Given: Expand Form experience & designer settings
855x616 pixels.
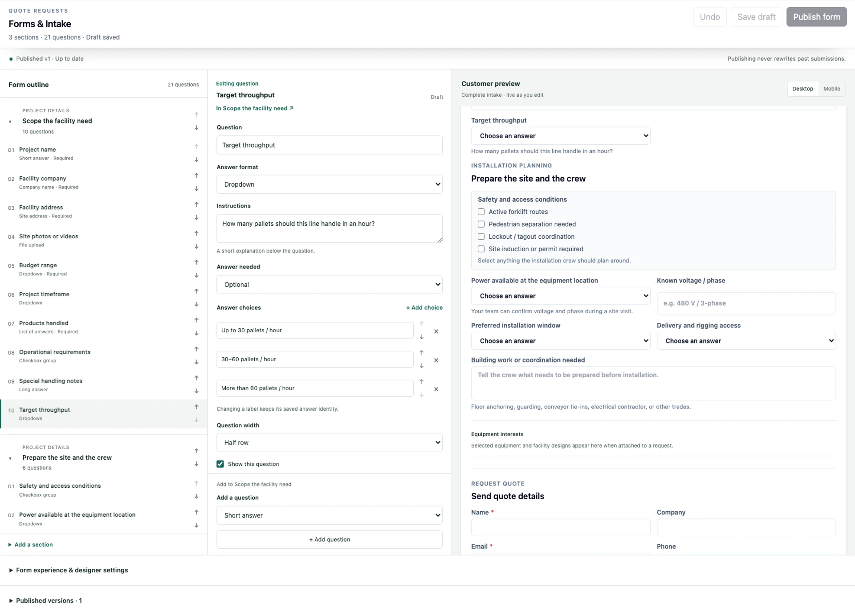Looking at the screenshot, I should pyautogui.click(x=69, y=570).
